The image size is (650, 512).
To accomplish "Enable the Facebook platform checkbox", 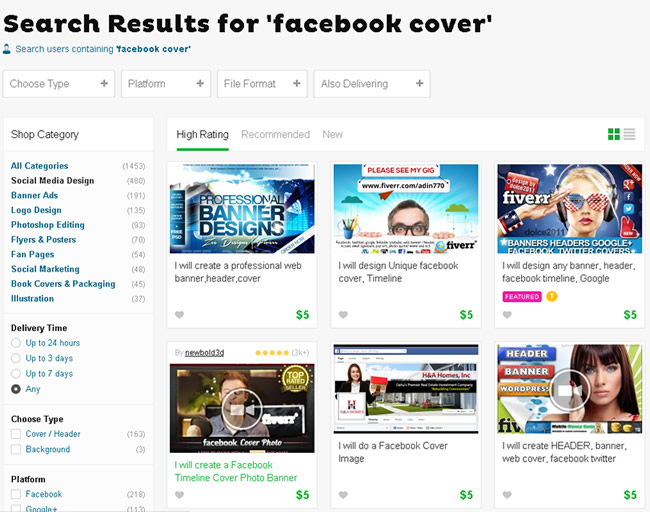I will 16,494.
